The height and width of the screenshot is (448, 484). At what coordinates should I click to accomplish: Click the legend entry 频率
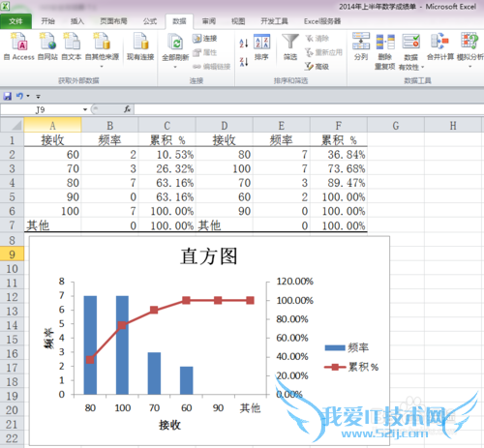point(347,347)
